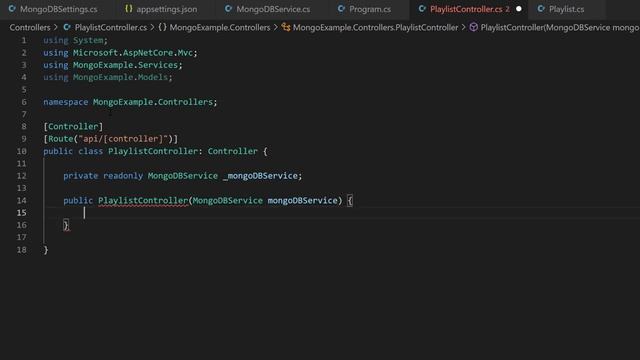Click line number 14 in the gutter
This screenshot has width=640, height=360.
22,200
